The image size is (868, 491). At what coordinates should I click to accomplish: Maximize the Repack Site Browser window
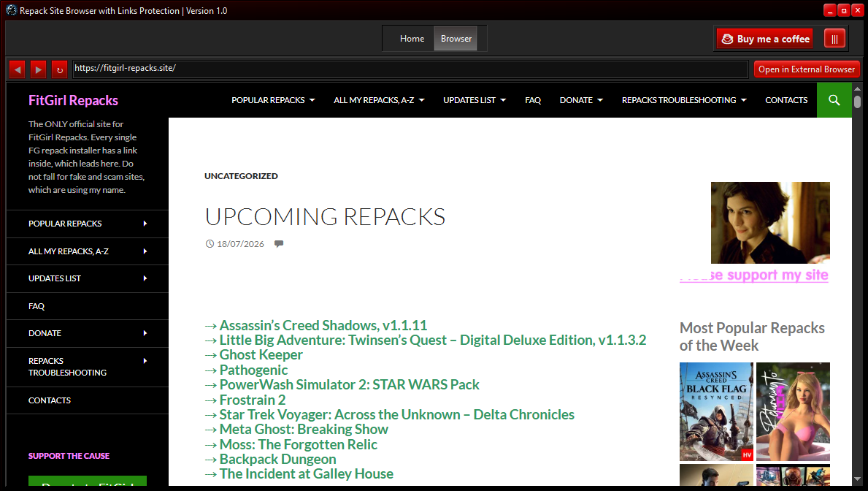[844, 10]
